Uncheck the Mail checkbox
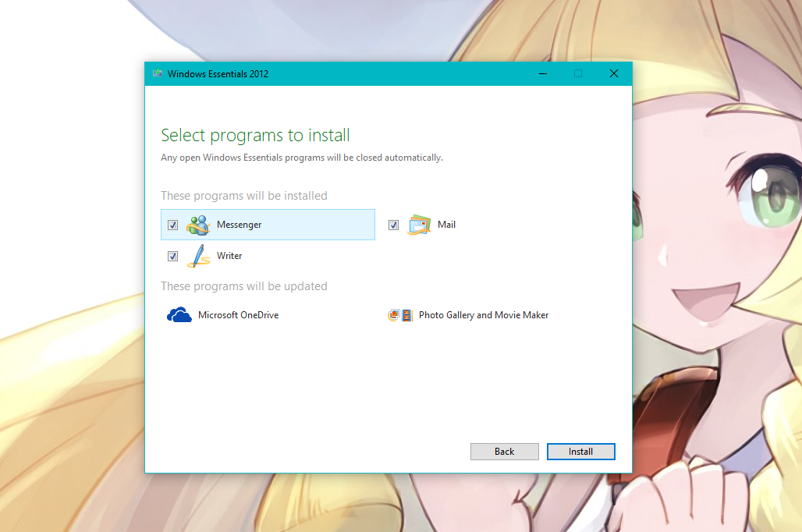 393,225
